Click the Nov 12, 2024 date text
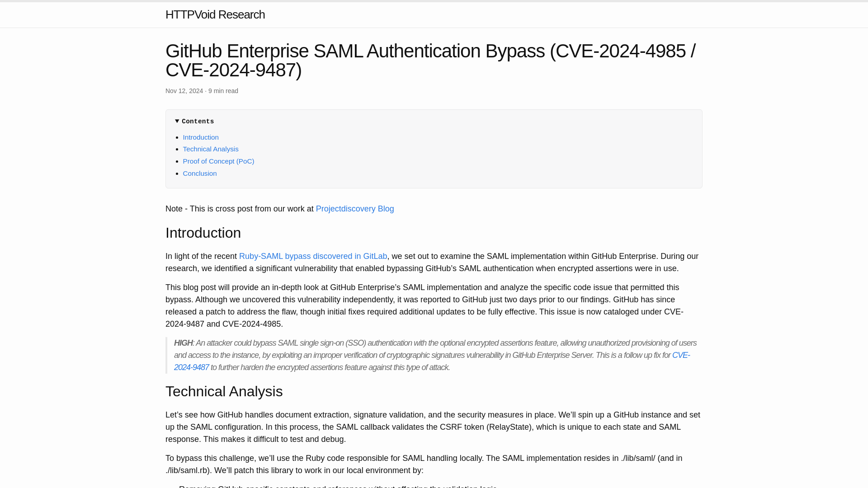The width and height of the screenshot is (868, 488). point(184,91)
